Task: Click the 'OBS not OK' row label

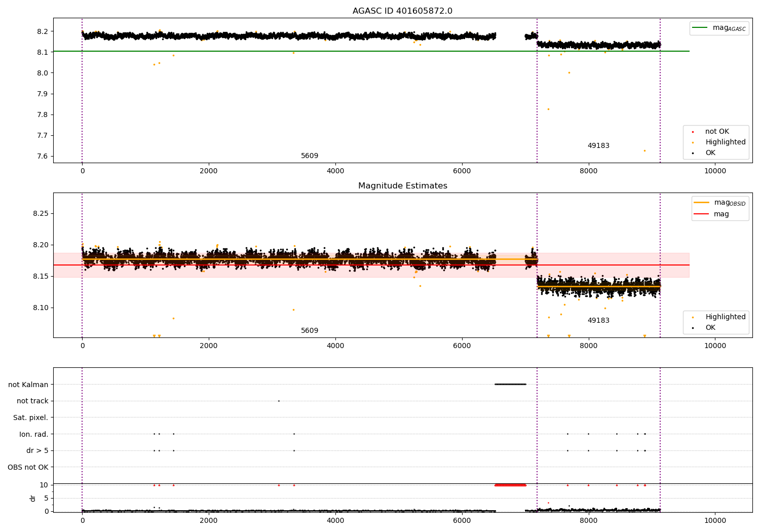Action: click(28, 467)
